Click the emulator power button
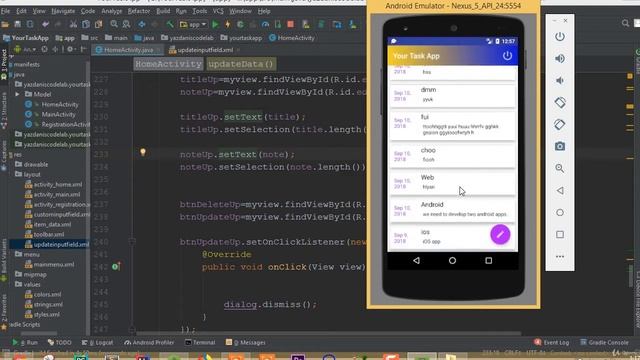640x360 pixels. pos(560,36)
